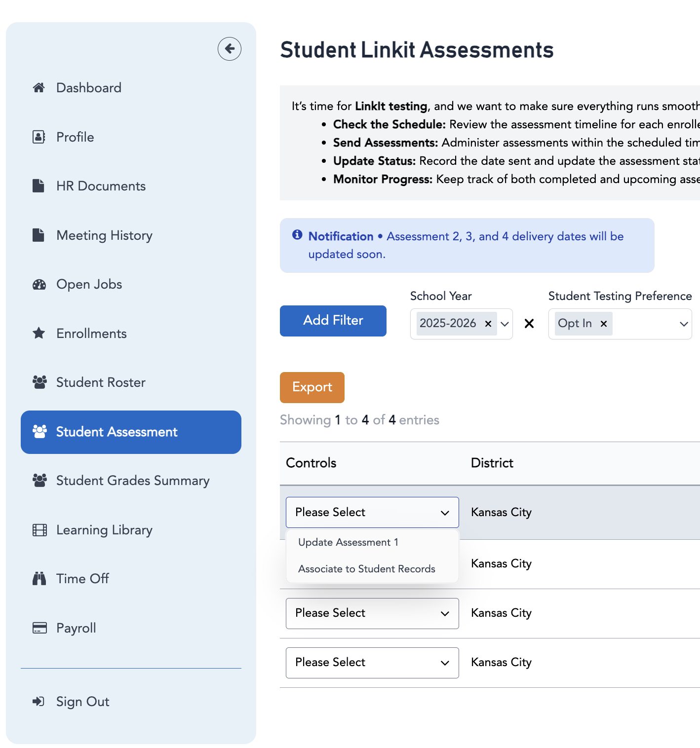The height and width of the screenshot is (748, 700).
Task: Open the last row's Please Select dropdown
Action: click(372, 663)
